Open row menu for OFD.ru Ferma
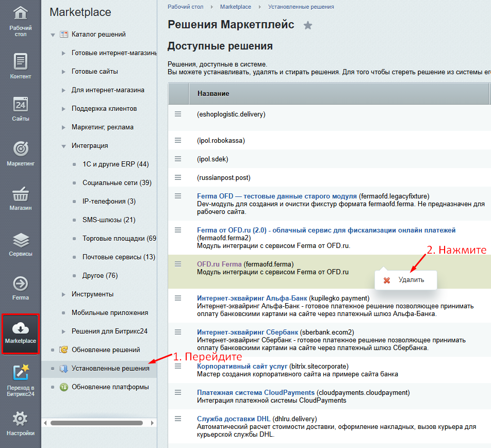 [x=178, y=264]
